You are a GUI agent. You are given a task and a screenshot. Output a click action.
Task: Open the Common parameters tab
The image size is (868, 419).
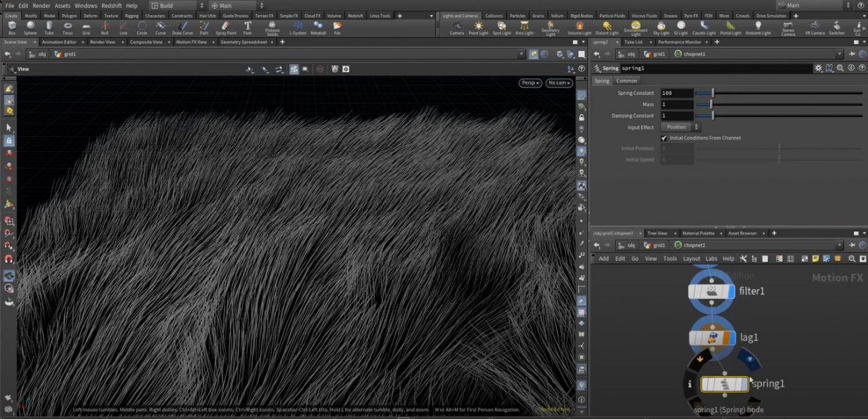pos(627,81)
